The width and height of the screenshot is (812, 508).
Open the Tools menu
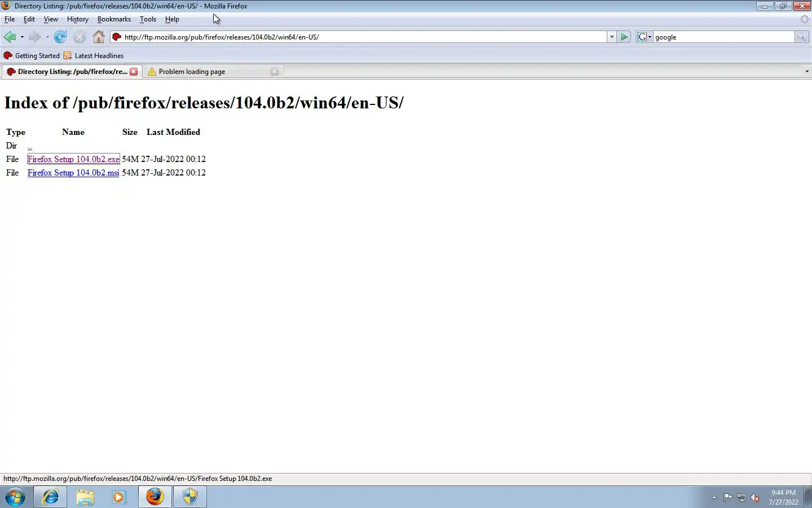148,19
